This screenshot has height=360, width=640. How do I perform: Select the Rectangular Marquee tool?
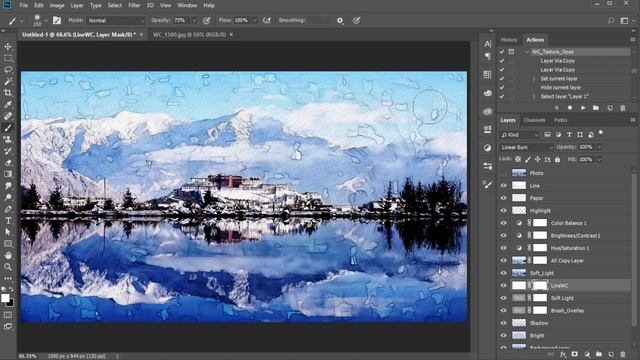click(8, 58)
